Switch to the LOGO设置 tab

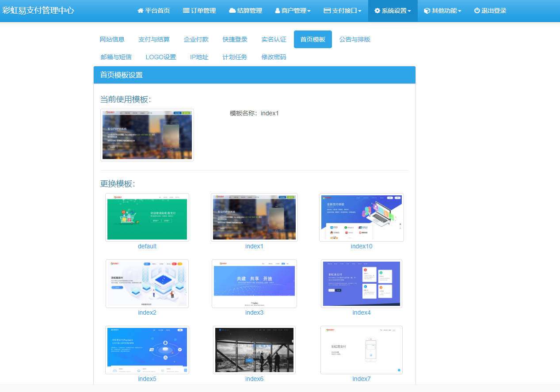(x=161, y=57)
